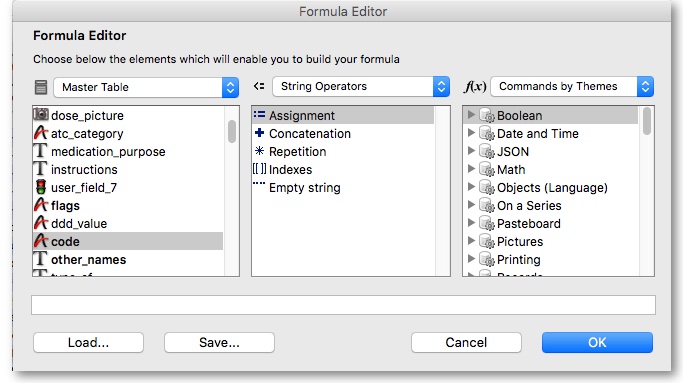Click inside the formula text field
The image size is (683, 383).
(x=343, y=305)
